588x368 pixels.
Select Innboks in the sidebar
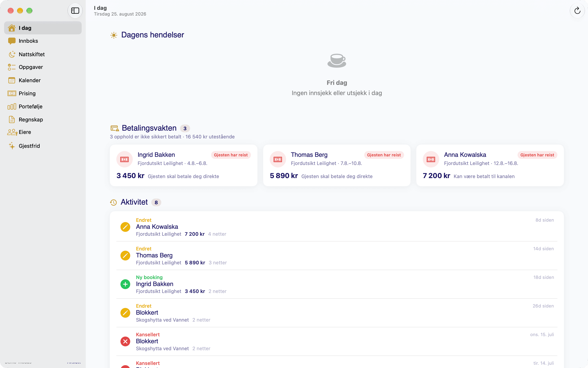43,41
